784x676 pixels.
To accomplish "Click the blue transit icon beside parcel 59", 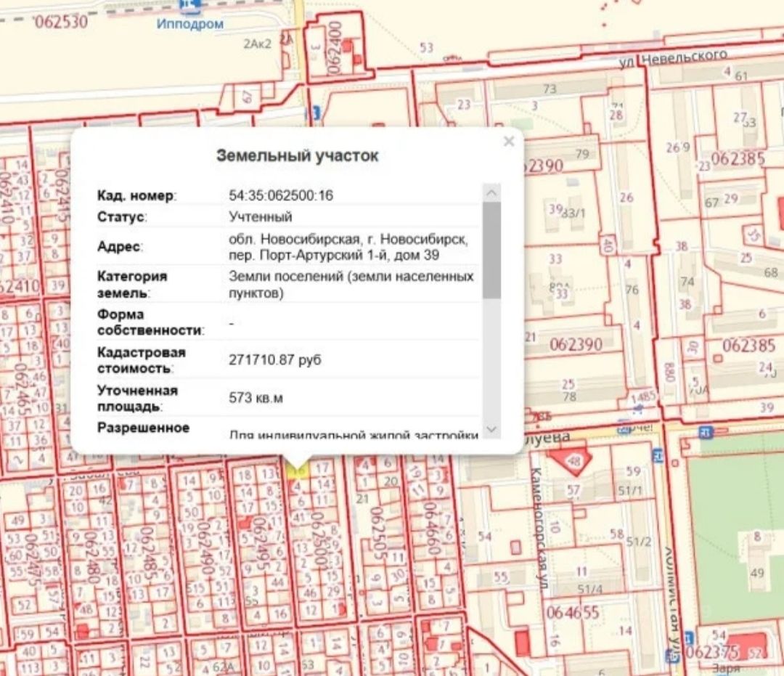I will coord(658,456).
